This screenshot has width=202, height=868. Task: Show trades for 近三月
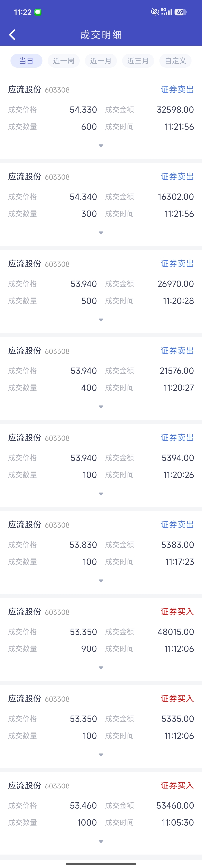tap(138, 61)
